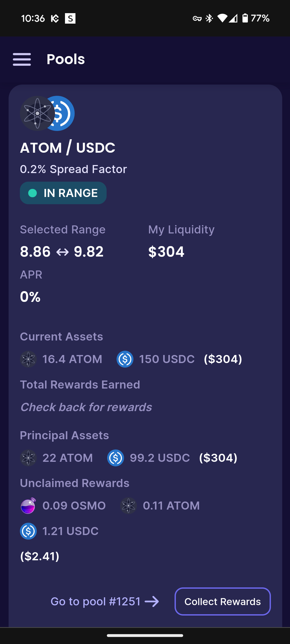
Task: Tap the Check back for rewards text
Action: [86, 407]
